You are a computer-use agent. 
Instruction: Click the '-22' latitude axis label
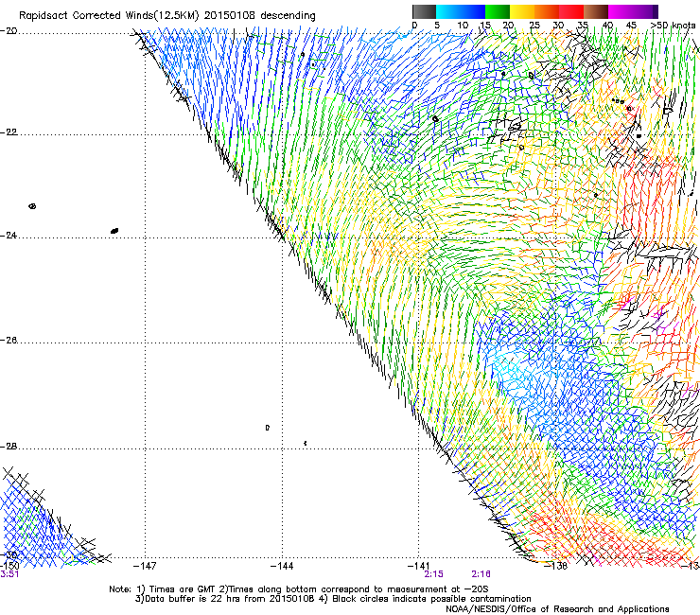[9, 132]
